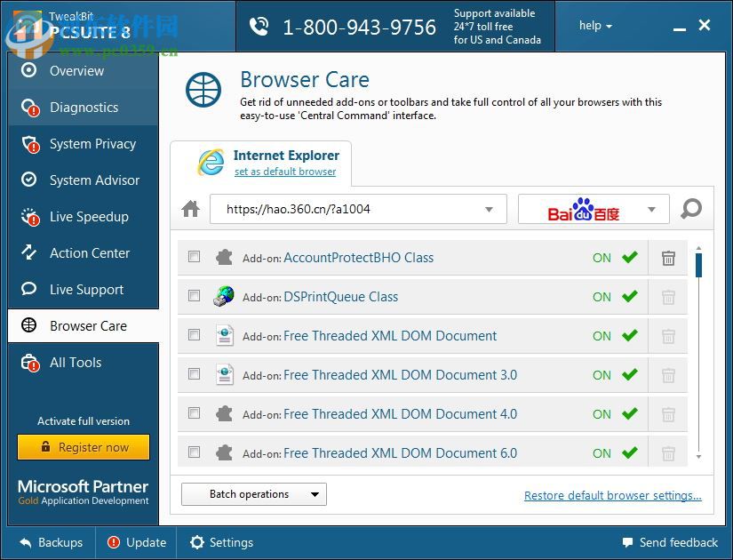733x560 pixels.
Task: Minimize the PCSuite window
Action: (679, 29)
